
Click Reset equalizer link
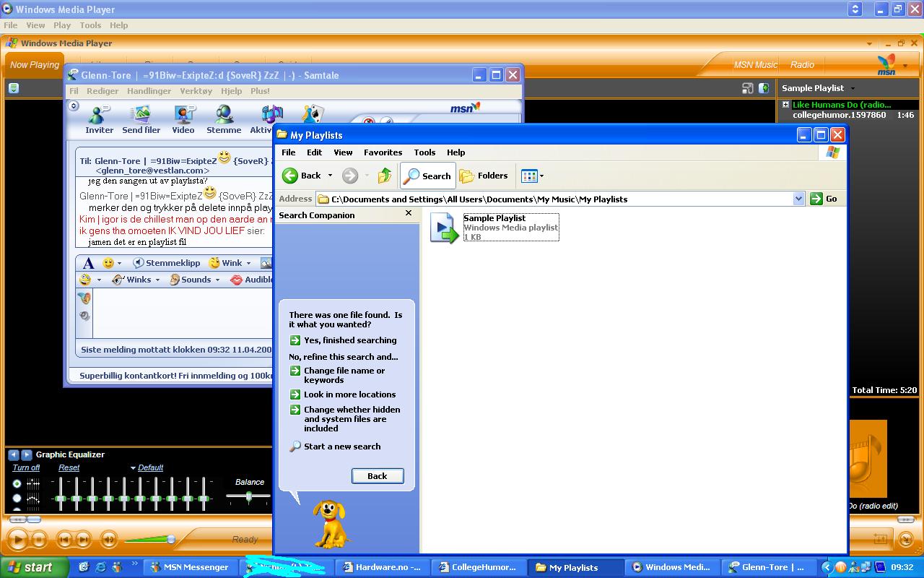pyautogui.click(x=69, y=468)
